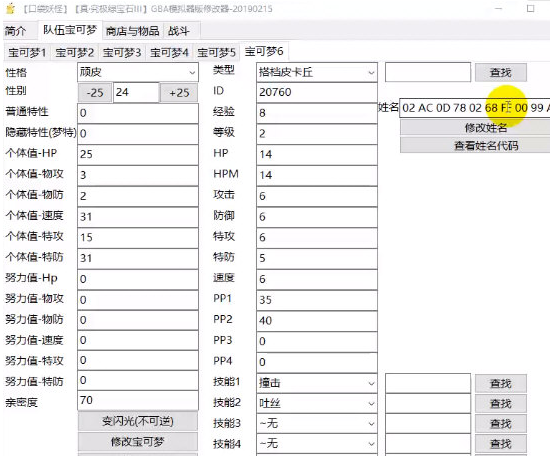Click the 变闪光(不可逆) button

(138, 421)
